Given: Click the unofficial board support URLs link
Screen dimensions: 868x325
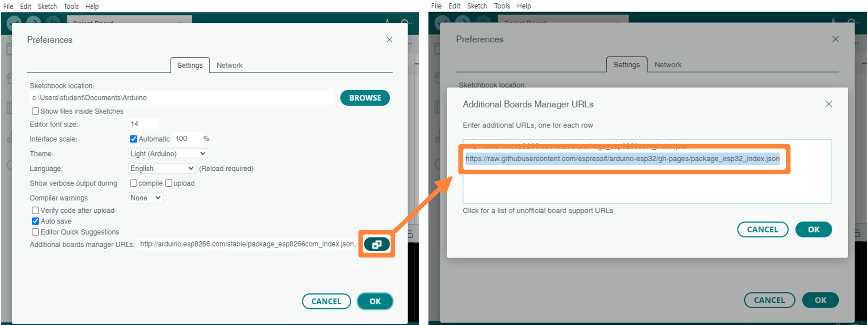Looking at the screenshot, I should 537,210.
